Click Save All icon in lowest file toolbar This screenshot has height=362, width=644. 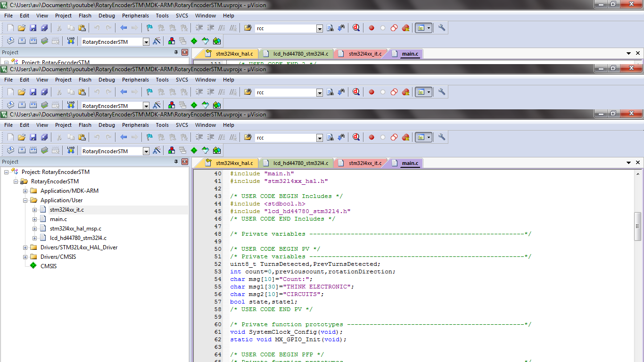point(44,137)
